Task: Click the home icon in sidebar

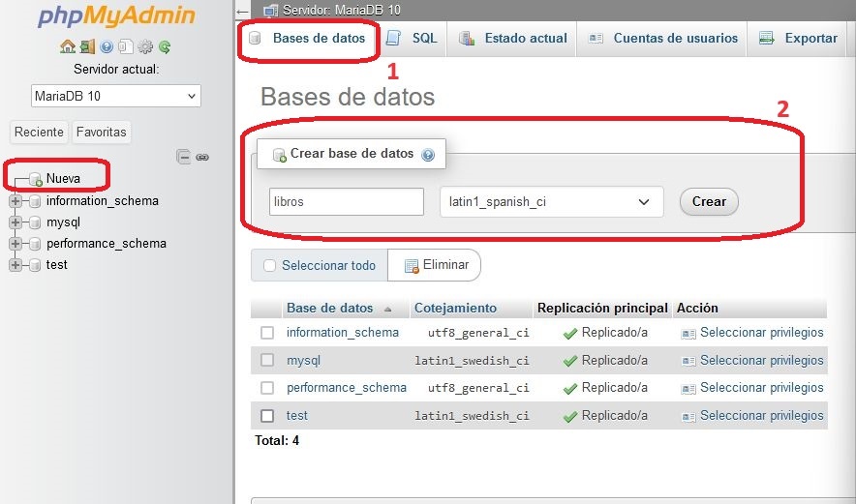Action: pyautogui.click(x=67, y=46)
